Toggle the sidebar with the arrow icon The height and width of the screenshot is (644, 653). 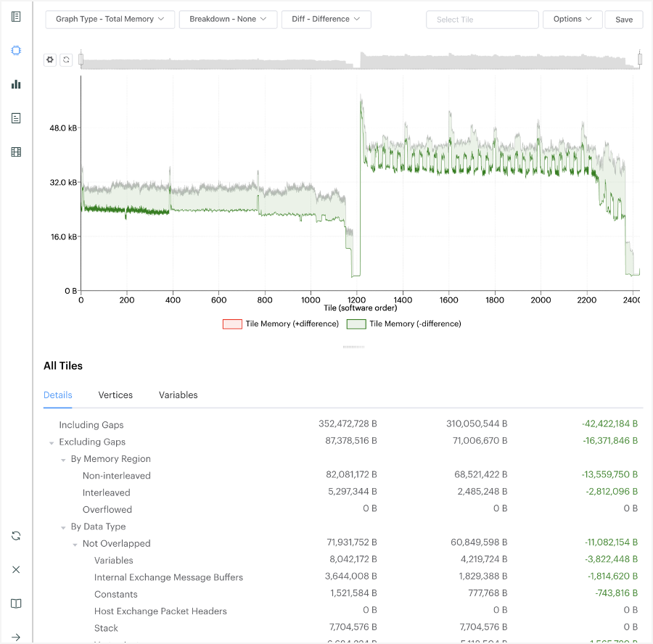(15, 637)
